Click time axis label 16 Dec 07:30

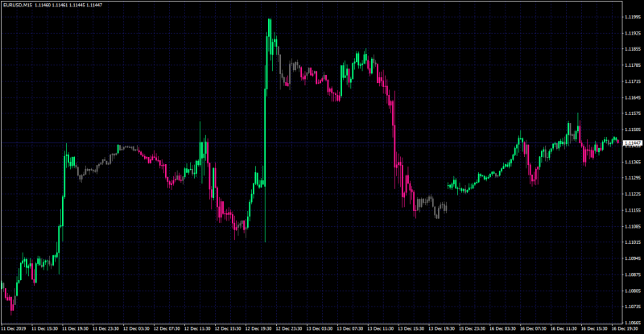coord(534,328)
